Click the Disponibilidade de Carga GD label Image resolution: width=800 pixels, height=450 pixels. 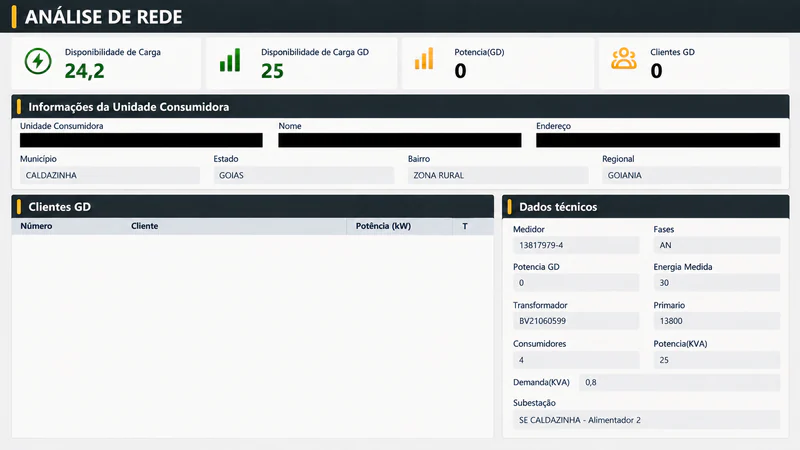pos(315,52)
